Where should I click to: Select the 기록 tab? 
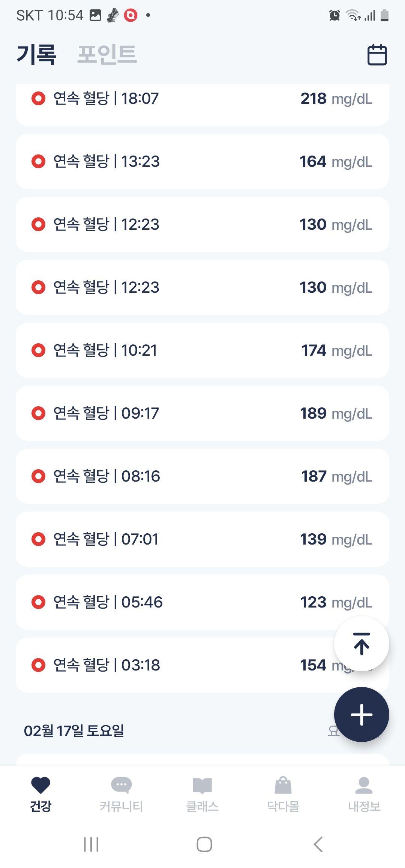[x=36, y=54]
